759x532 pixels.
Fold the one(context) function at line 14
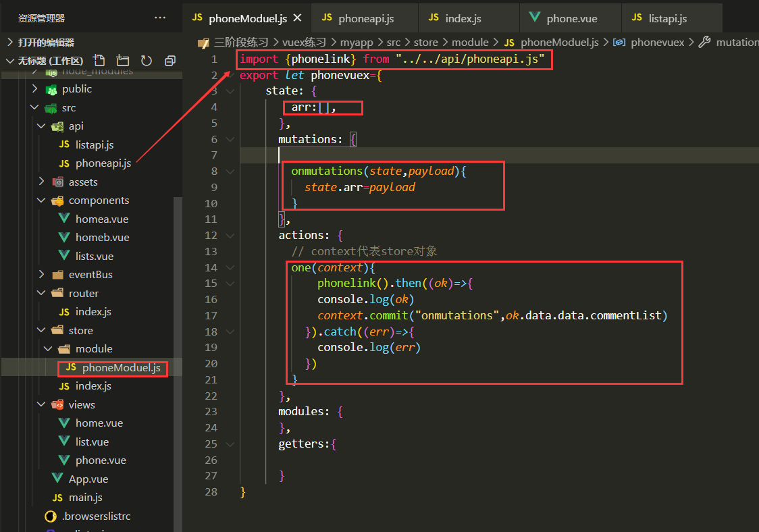pyautogui.click(x=230, y=268)
